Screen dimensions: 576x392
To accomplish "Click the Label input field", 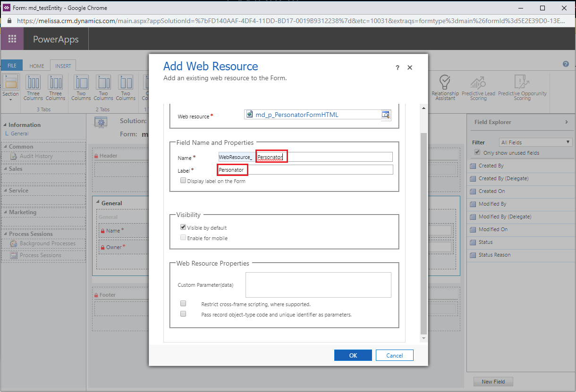I will pyautogui.click(x=305, y=169).
